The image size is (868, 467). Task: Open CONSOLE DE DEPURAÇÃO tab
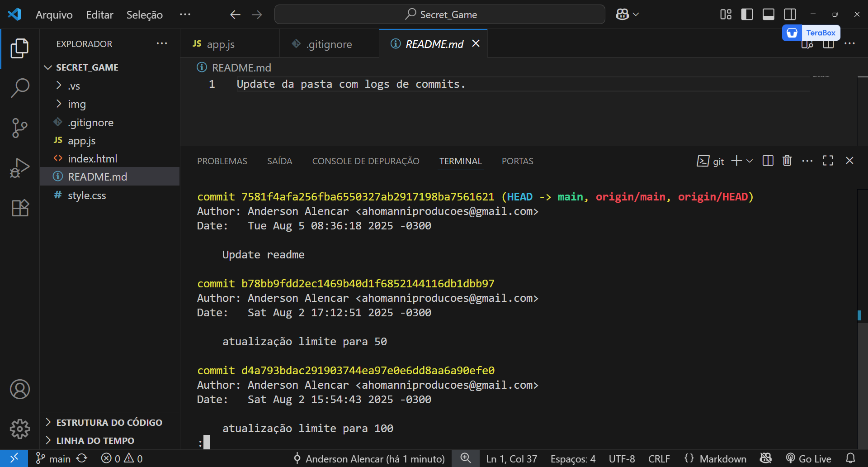[366, 161]
